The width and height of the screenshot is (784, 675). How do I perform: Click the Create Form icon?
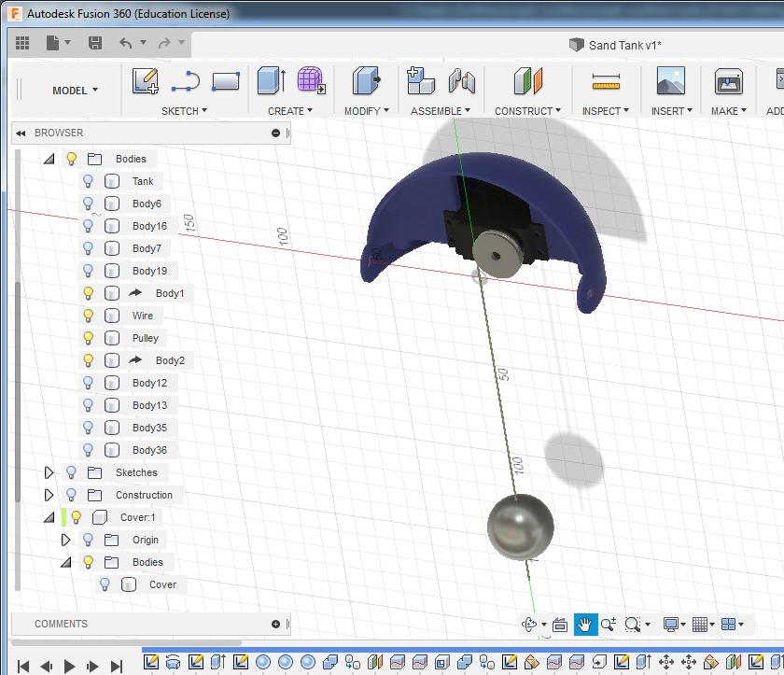click(x=312, y=80)
